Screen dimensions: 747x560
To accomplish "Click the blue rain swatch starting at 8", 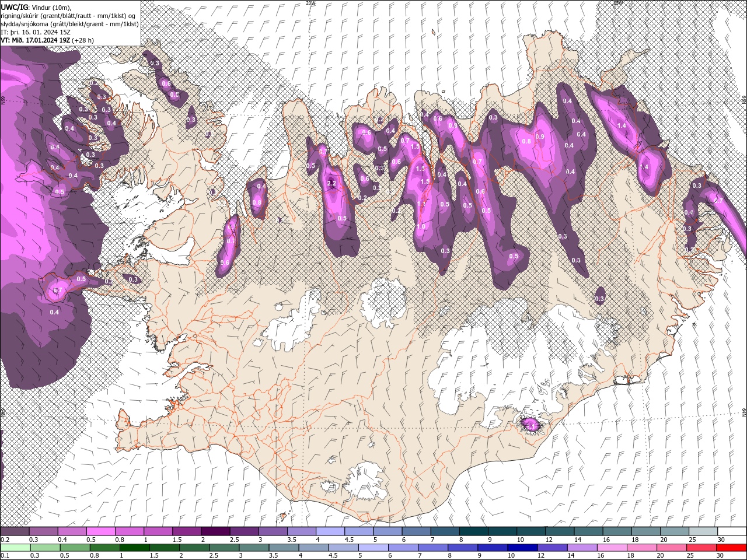I will 462,548.
